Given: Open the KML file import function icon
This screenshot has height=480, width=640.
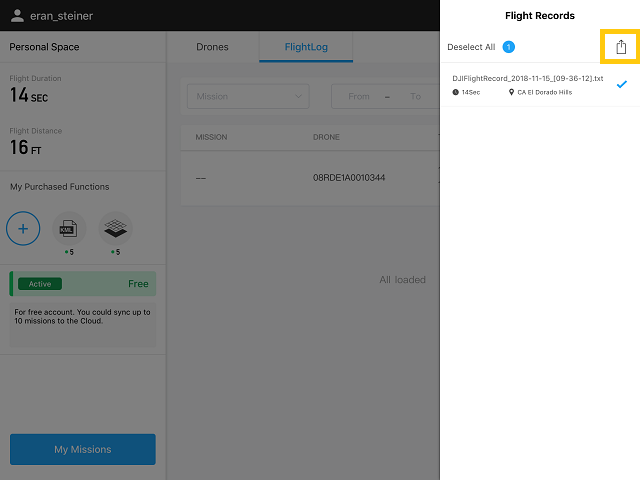Looking at the screenshot, I should pyautogui.click(x=69, y=229).
